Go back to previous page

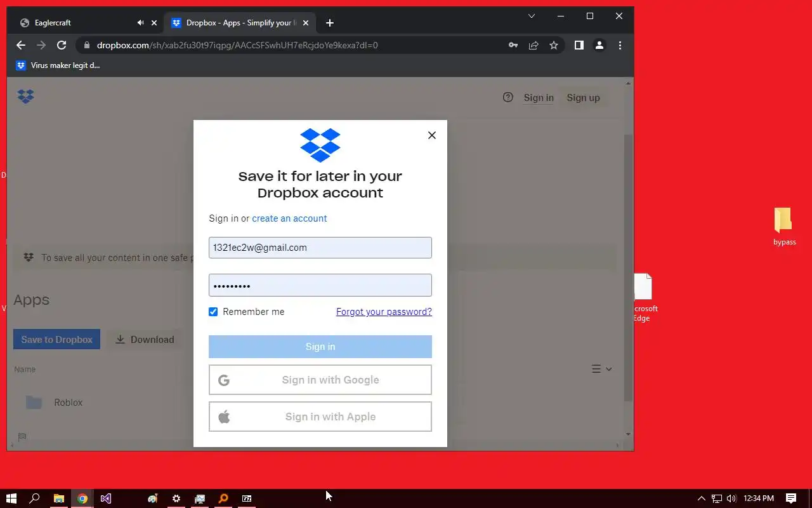click(21, 45)
